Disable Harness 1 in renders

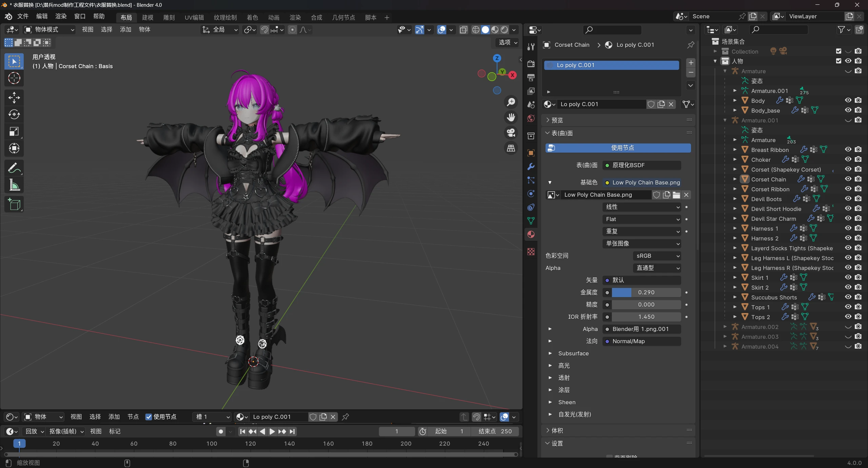(858, 228)
